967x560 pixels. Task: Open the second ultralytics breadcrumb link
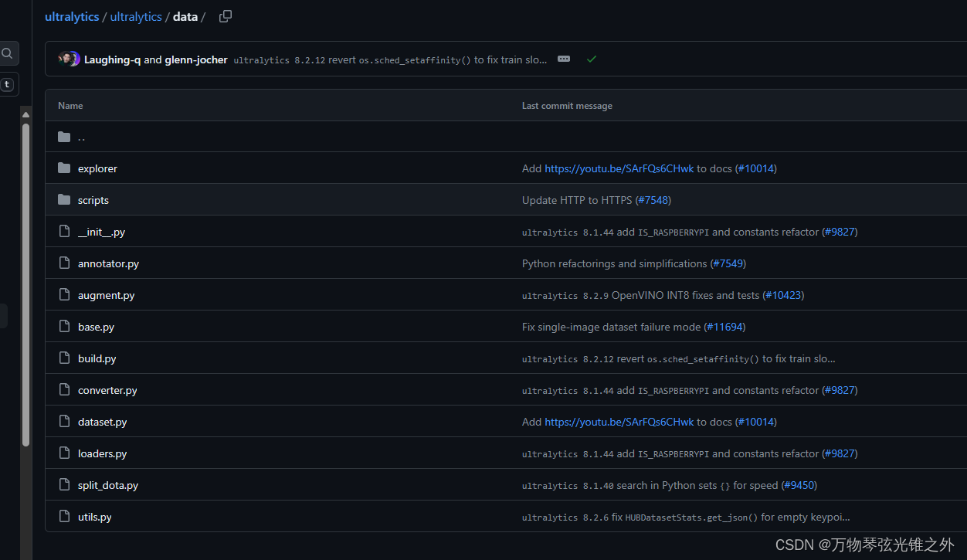point(136,16)
